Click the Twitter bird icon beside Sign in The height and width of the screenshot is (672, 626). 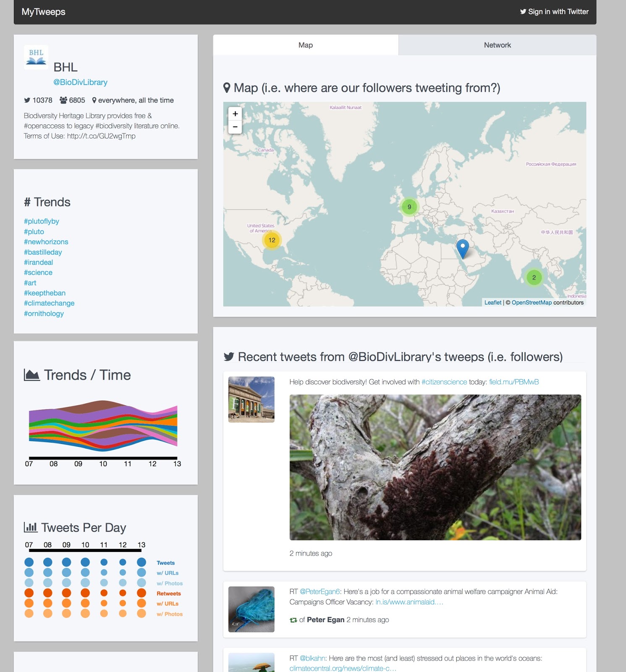[x=523, y=12]
